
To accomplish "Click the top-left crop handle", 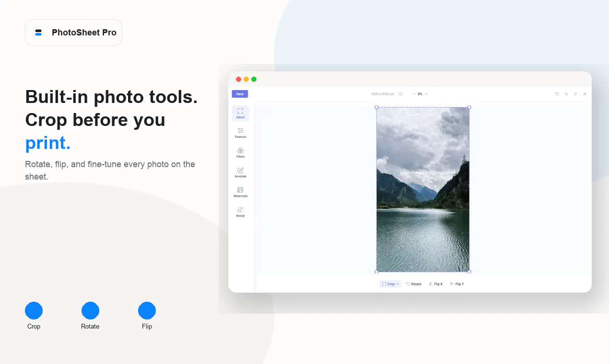I will (x=376, y=107).
